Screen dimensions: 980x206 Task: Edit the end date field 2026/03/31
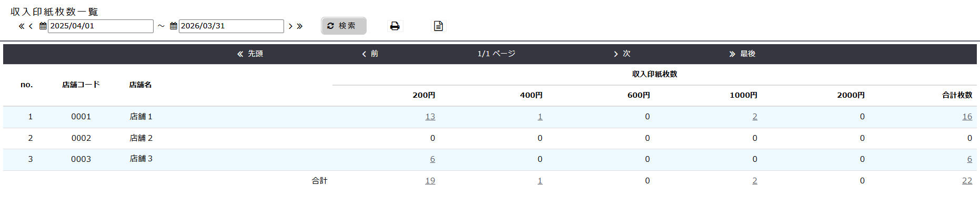pyautogui.click(x=231, y=26)
